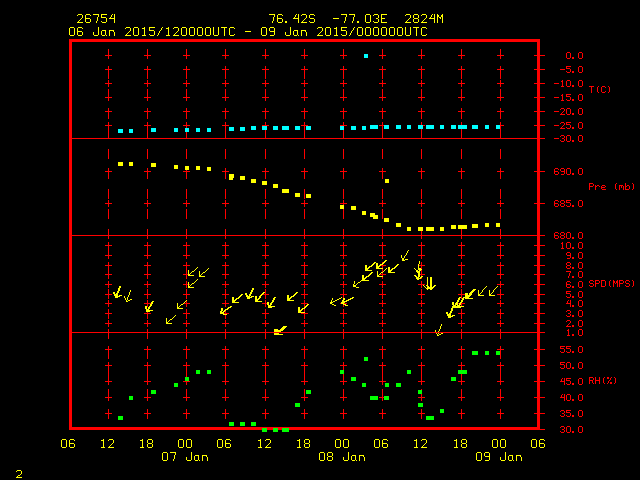Screen dimensions: 640x480
Task: Click the 10.0 wind speed tick label
Action: point(571,246)
